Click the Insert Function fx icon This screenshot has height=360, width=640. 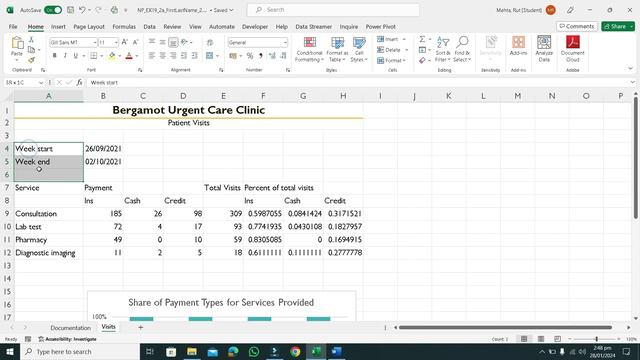pyautogui.click(x=80, y=82)
